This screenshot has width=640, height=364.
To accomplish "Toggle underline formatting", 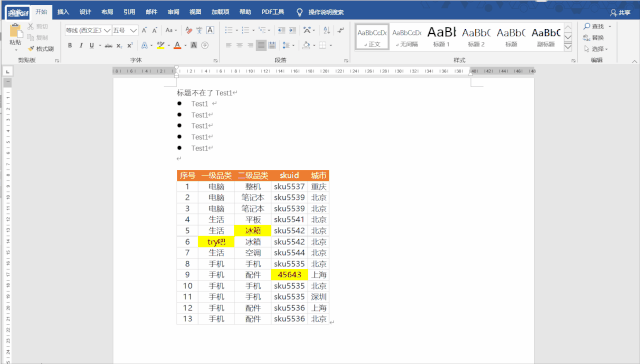I will tap(92, 45).
